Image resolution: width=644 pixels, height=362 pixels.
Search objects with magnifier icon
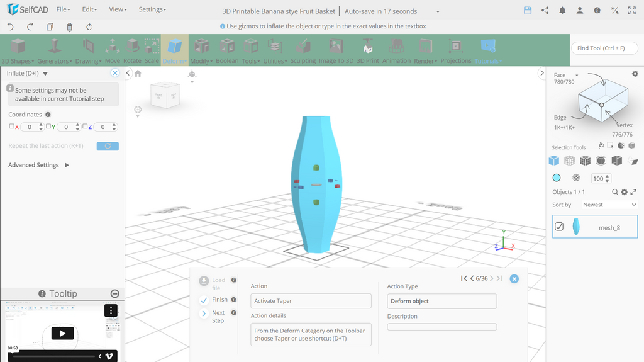(615, 192)
